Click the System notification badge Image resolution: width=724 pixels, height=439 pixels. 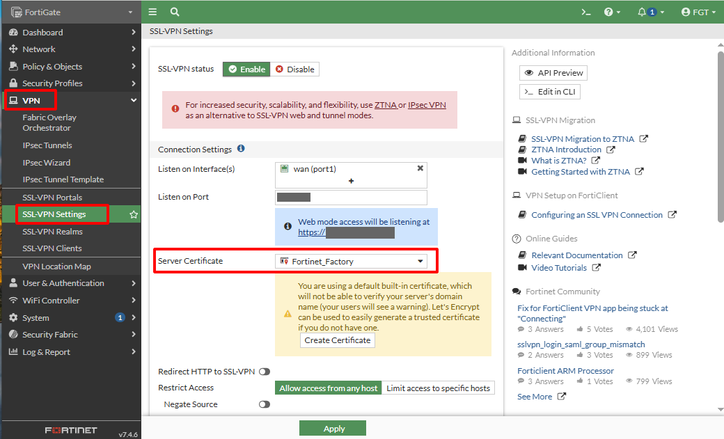click(120, 318)
